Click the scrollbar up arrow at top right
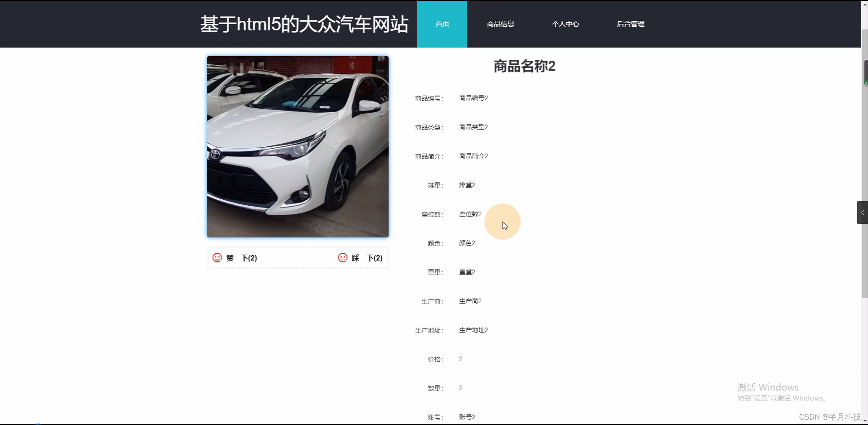Viewport: 868px width, 425px height. [864, 4]
